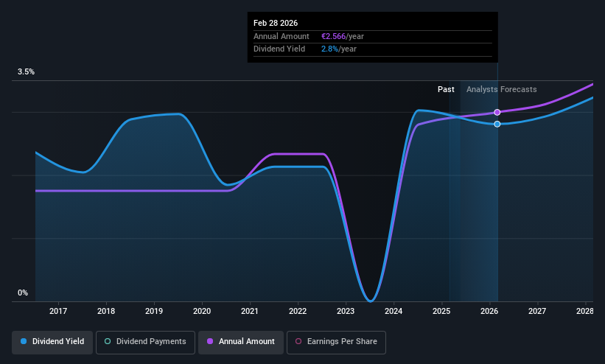Click the 3.5% y-axis label
The width and height of the screenshot is (605, 364).
[26, 71]
